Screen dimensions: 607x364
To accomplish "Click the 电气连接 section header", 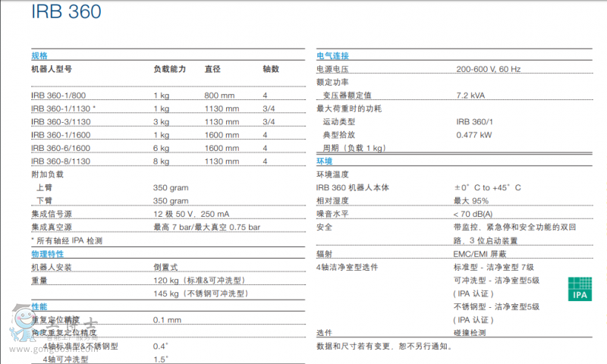I will coord(332,56).
